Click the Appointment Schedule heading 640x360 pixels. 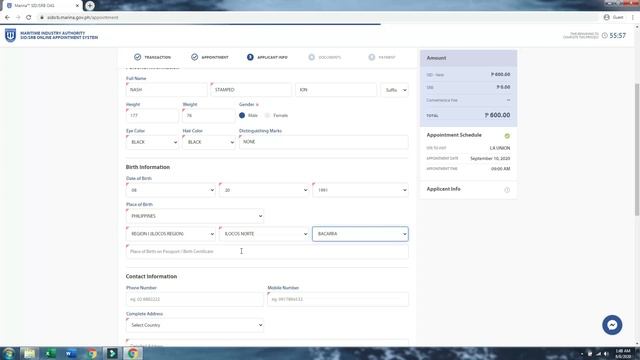[454, 135]
